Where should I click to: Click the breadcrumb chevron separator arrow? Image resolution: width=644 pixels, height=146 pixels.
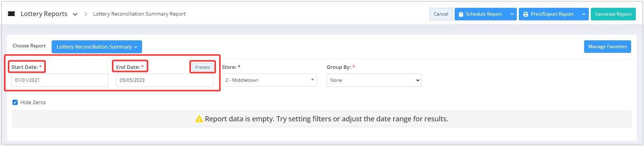tap(86, 14)
